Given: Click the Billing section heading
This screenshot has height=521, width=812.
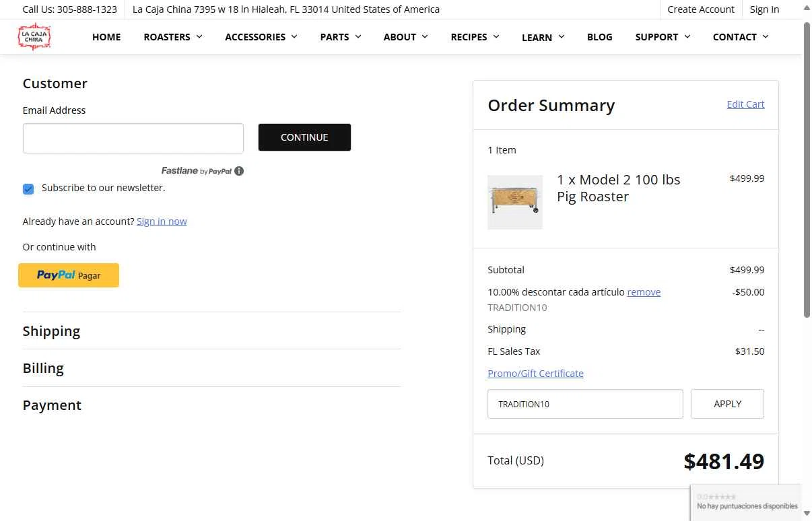Looking at the screenshot, I should [x=43, y=368].
